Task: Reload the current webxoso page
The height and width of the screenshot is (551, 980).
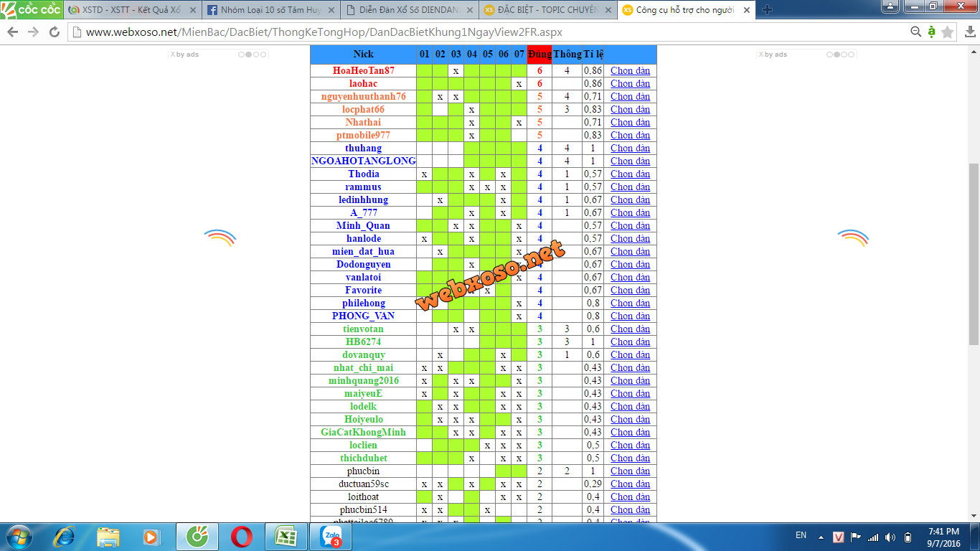Action: point(55,32)
